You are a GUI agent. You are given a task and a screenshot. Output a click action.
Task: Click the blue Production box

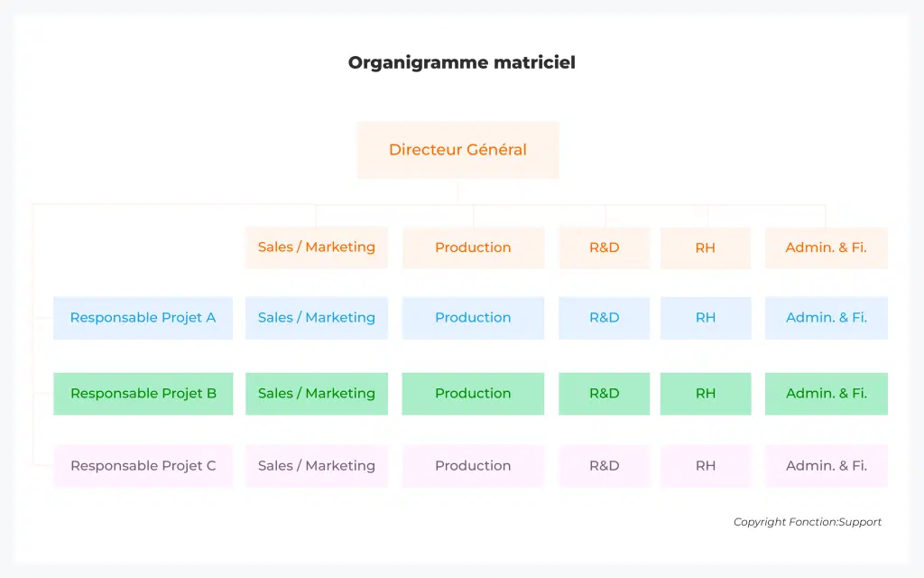[x=473, y=318]
